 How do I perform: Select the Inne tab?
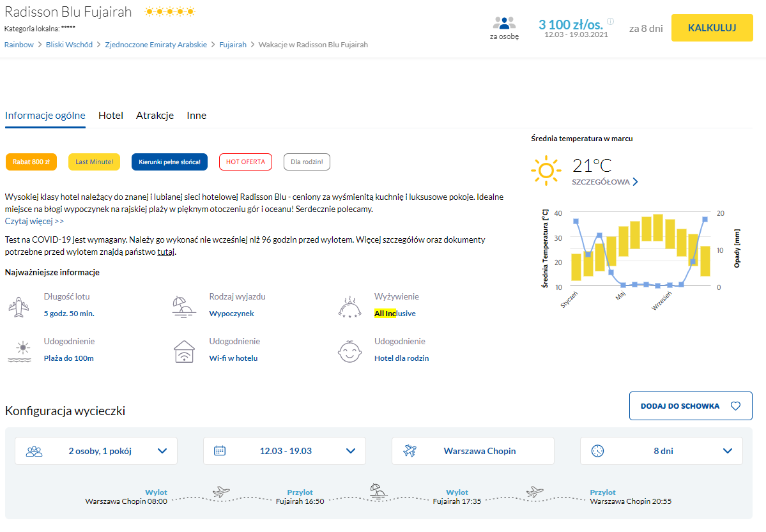(196, 116)
